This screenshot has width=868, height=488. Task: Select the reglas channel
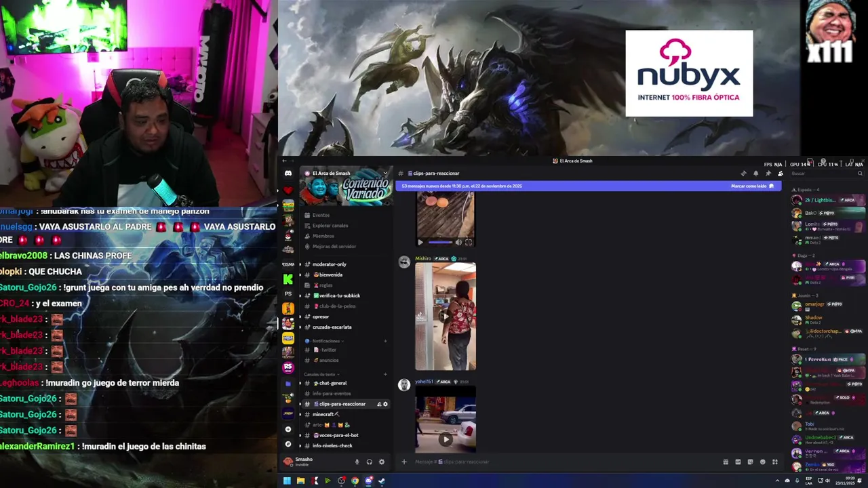pyautogui.click(x=345, y=285)
